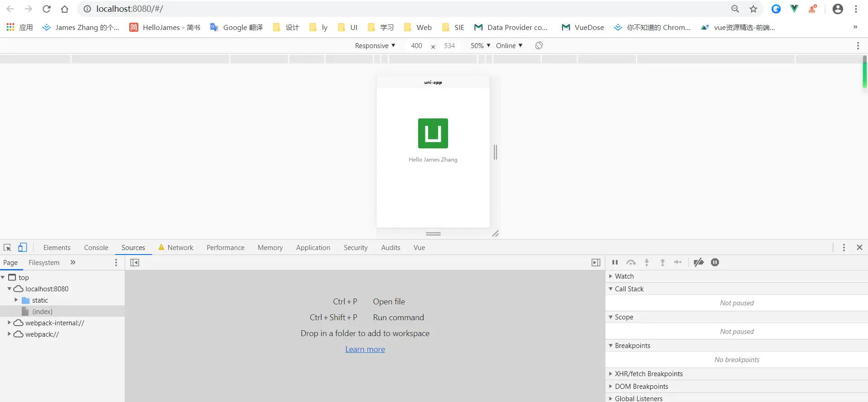This screenshot has height=402, width=868.
Task: Click the address bar URL
Action: (x=130, y=9)
